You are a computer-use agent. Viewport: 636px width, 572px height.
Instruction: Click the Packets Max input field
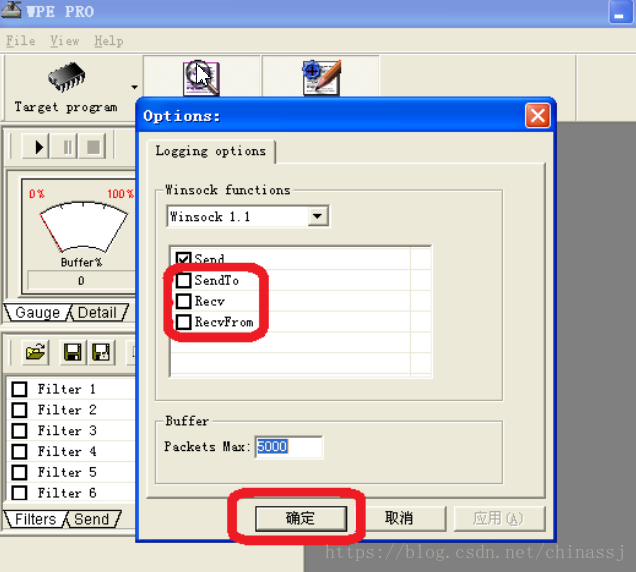(288, 447)
